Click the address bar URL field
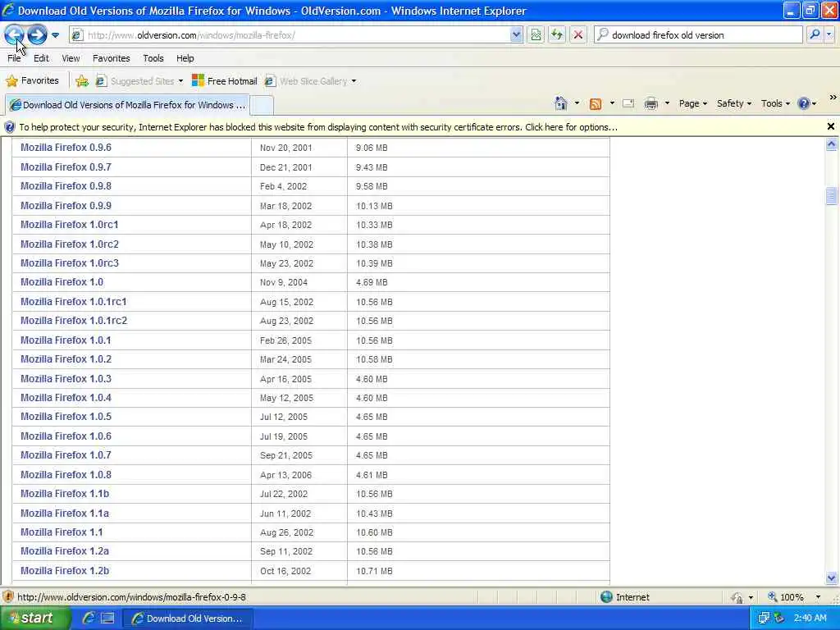Viewport: 840px width, 630px height. (290, 35)
